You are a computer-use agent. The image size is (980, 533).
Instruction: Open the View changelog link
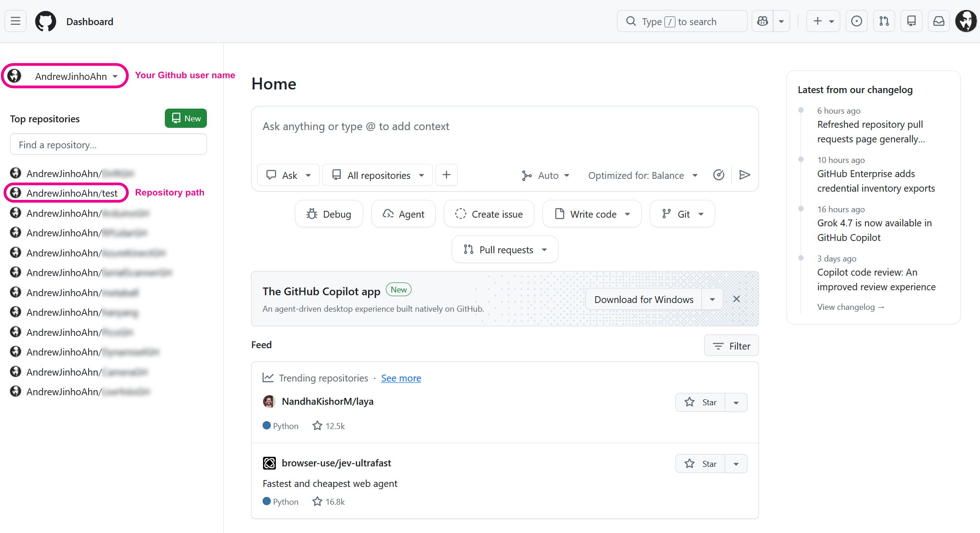tap(851, 307)
